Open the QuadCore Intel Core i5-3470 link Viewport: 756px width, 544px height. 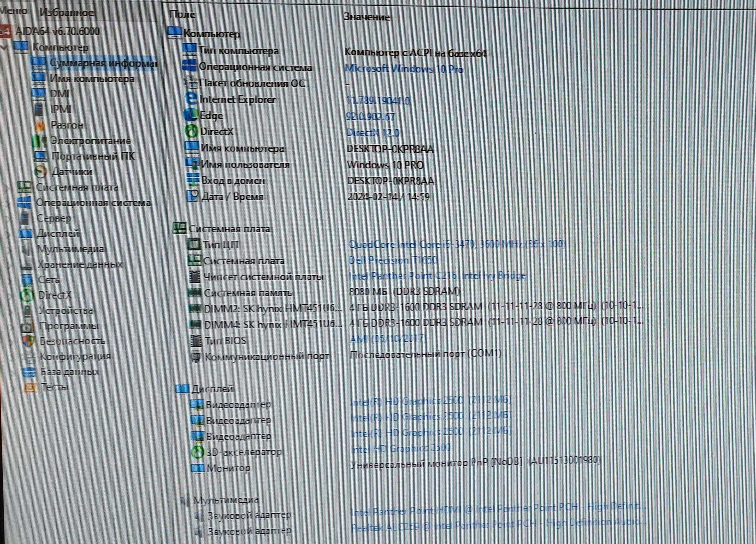(x=457, y=244)
